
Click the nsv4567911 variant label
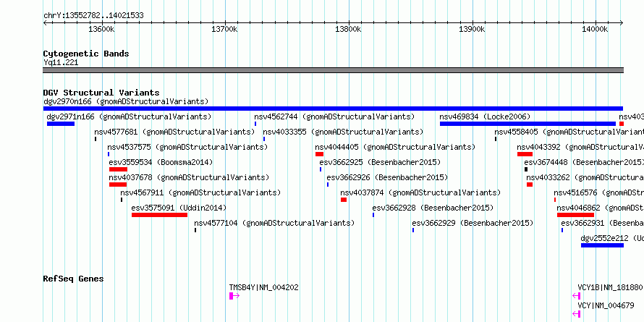(201, 192)
